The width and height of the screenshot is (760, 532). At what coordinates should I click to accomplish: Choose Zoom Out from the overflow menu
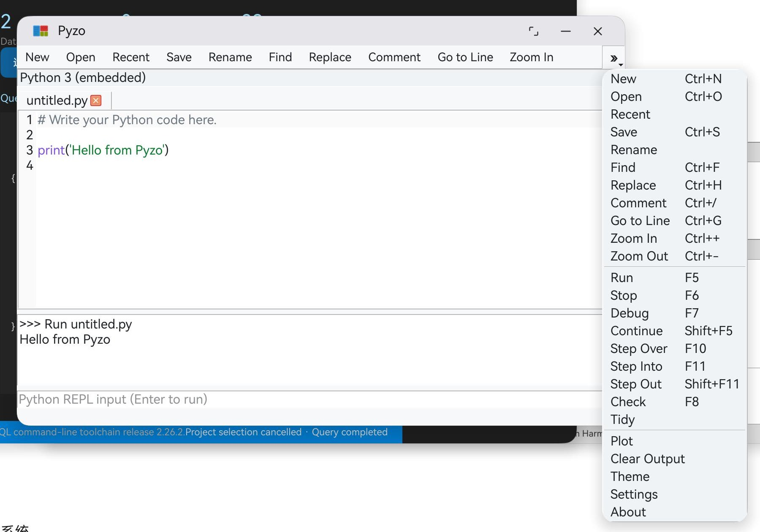(x=675, y=256)
